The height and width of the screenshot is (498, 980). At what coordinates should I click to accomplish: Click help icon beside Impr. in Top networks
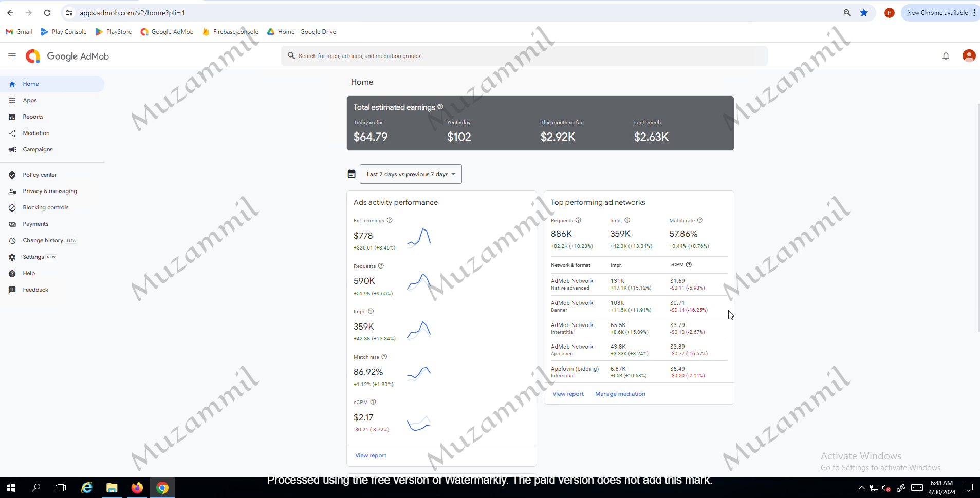coord(627,220)
